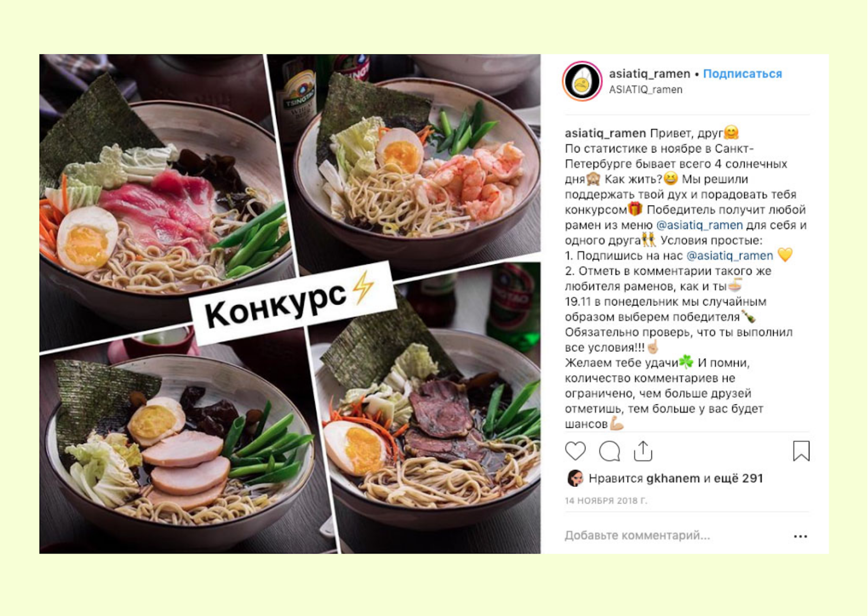
Task: Save post with bookmark icon
Action: tap(801, 451)
